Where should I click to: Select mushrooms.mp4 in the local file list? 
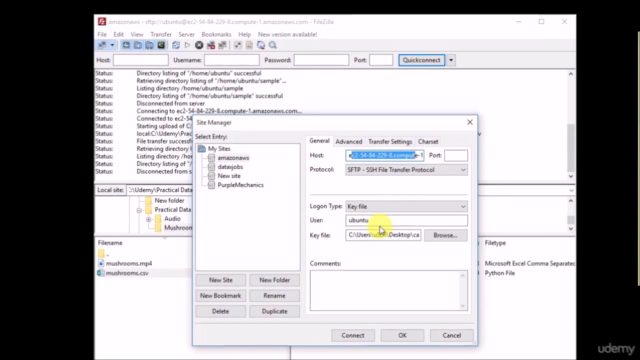click(129, 264)
